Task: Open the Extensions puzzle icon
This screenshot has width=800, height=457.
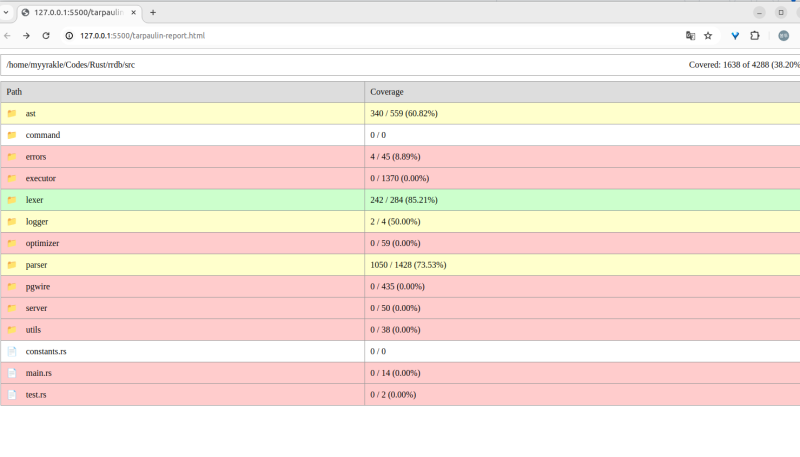Action: [x=755, y=35]
